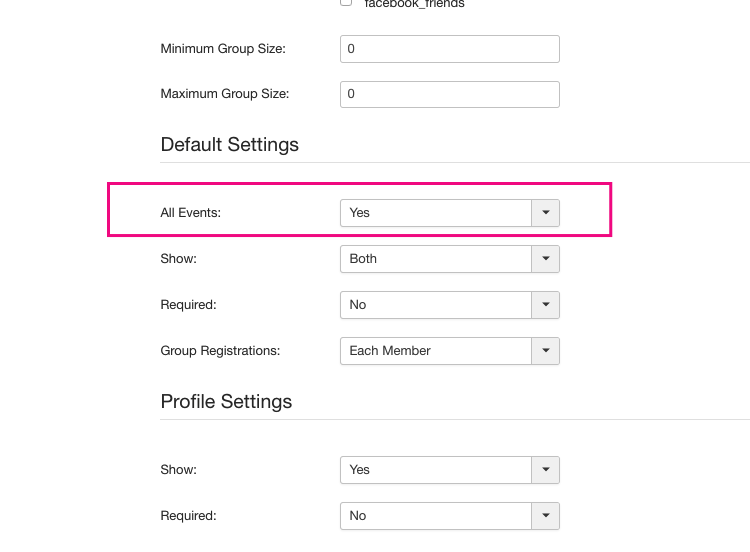750x552 pixels.
Task: Open the Show field under Profile Settings
Action: [436, 469]
